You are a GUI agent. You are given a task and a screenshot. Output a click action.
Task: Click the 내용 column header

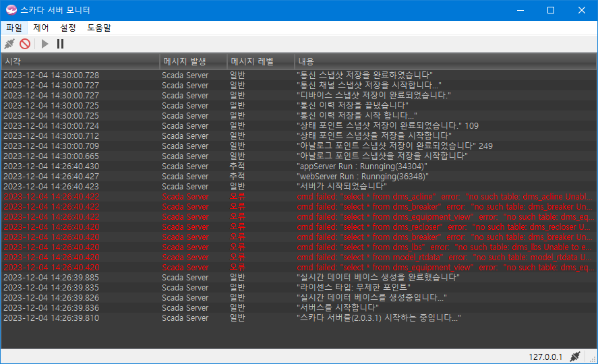click(x=445, y=61)
